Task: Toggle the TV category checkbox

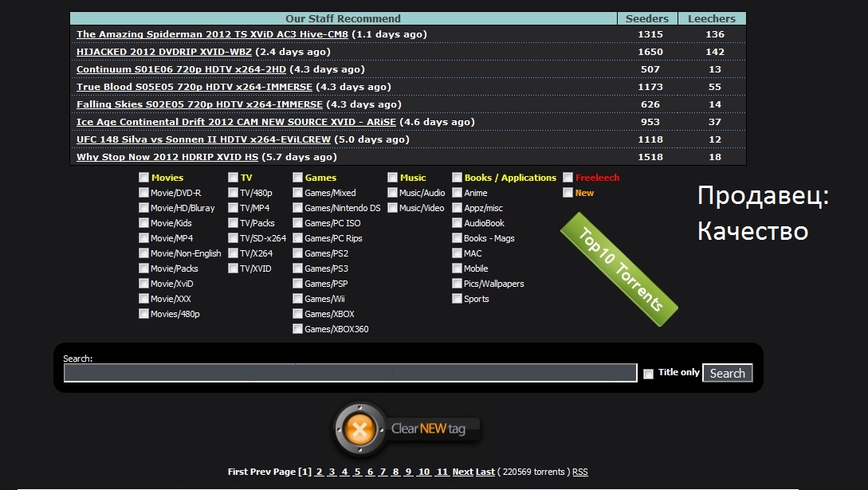Action: (233, 178)
